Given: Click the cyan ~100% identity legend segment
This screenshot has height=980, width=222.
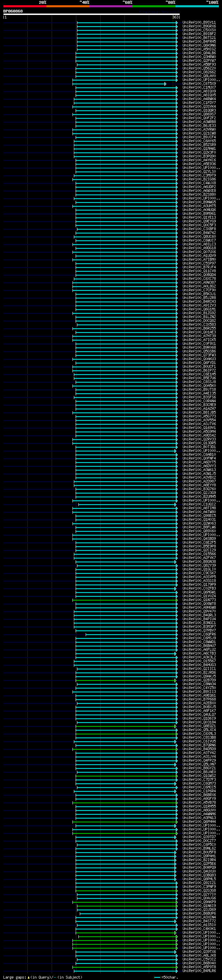Looking at the screenshot, I should pos(197,6).
